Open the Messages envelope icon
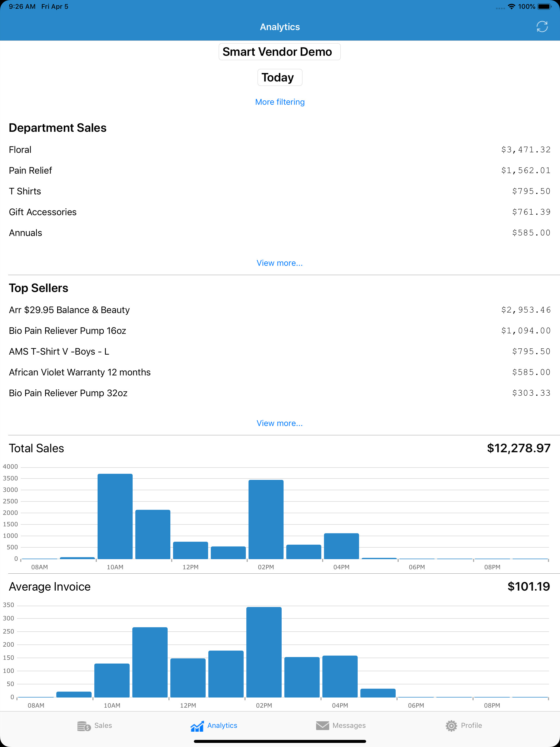This screenshot has height=747, width=560. click(323, 725)
